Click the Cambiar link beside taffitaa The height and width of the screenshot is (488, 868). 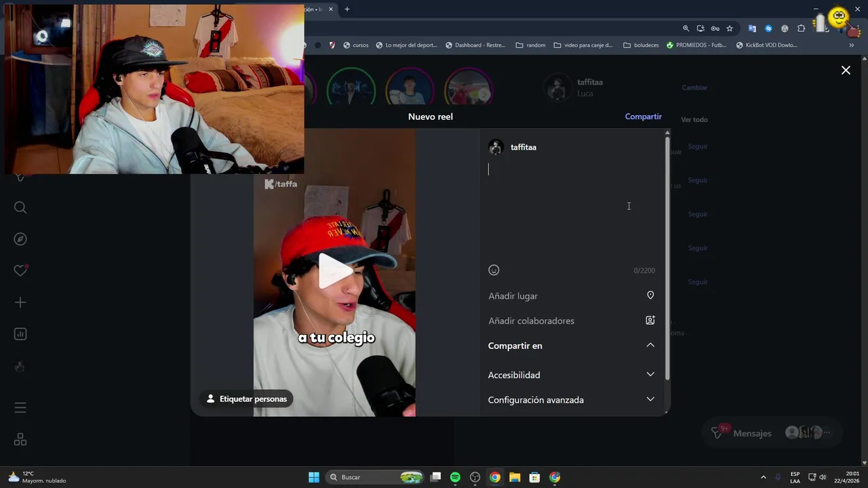tap(694, 87)
